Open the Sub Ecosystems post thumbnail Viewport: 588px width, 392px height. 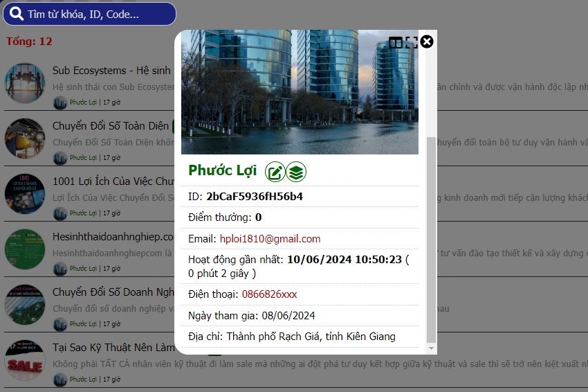(x=25, y=83)
